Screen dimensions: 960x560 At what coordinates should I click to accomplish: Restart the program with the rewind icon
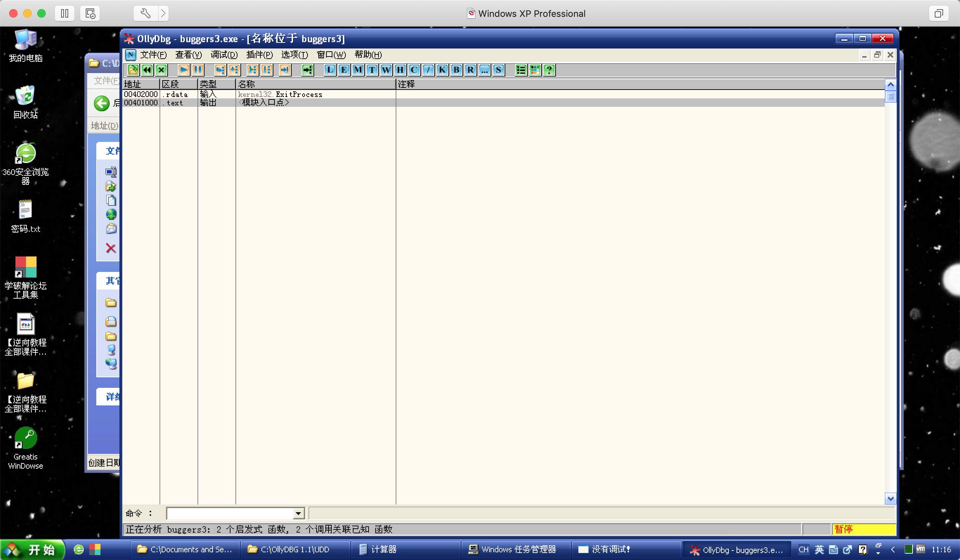(147, 70)
